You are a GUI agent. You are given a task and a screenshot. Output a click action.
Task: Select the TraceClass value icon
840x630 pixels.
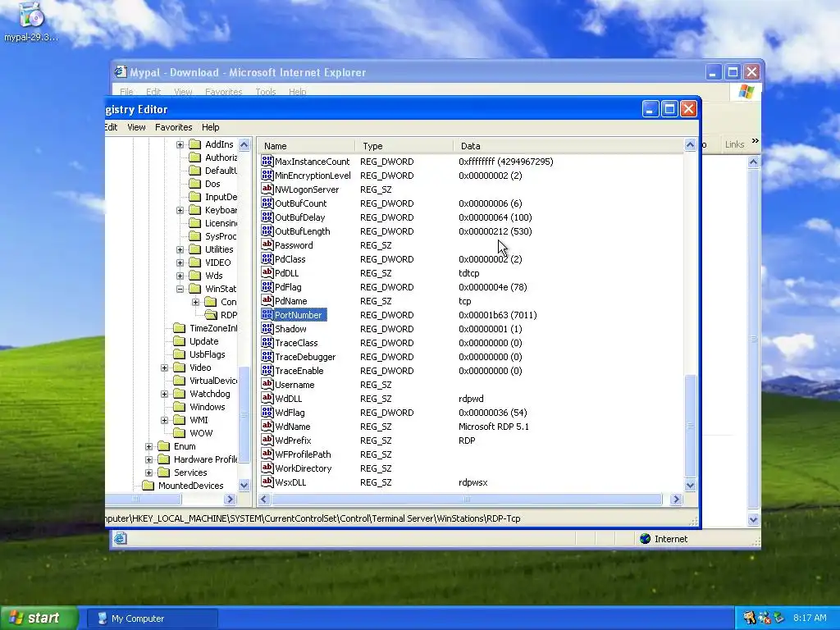(267, 342)
